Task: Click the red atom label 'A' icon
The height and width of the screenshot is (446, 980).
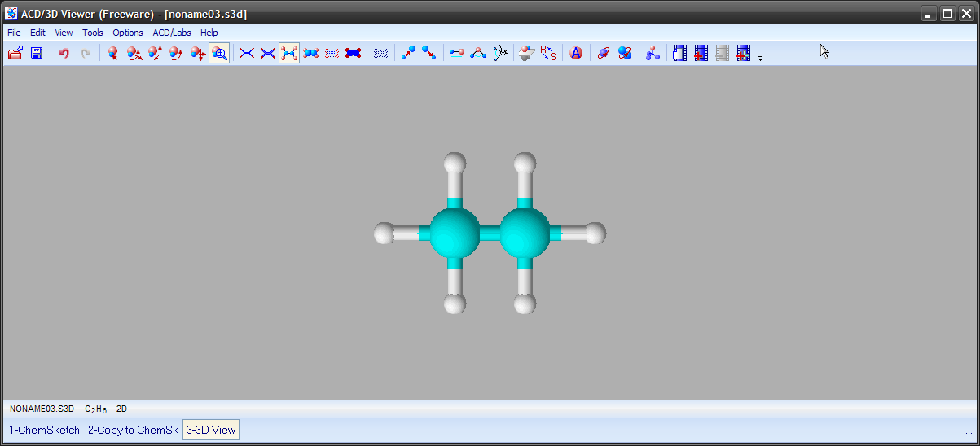Action: 576,54
